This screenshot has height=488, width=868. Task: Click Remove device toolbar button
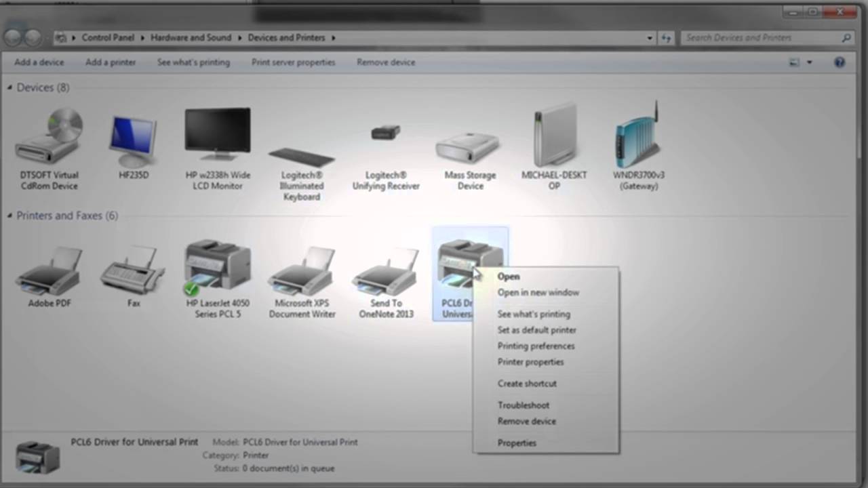tap(386, 62)
